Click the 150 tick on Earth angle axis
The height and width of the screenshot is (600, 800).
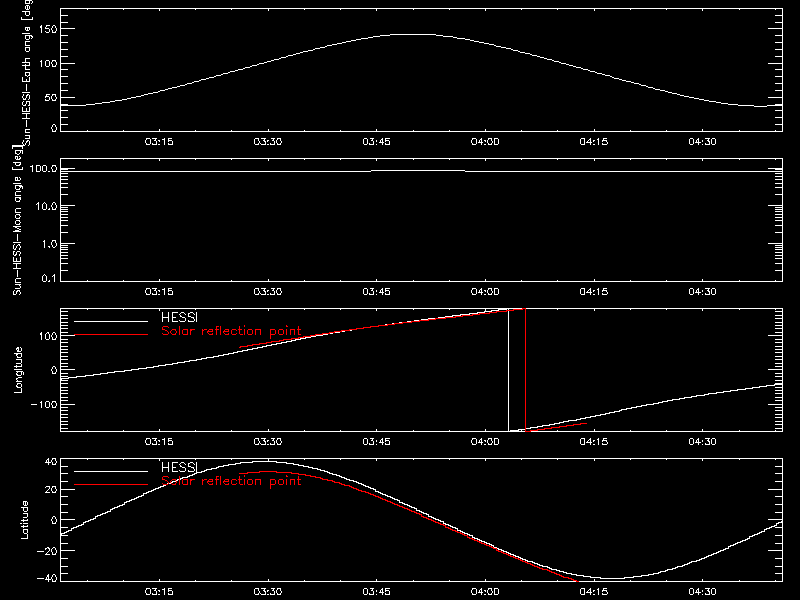47,29
